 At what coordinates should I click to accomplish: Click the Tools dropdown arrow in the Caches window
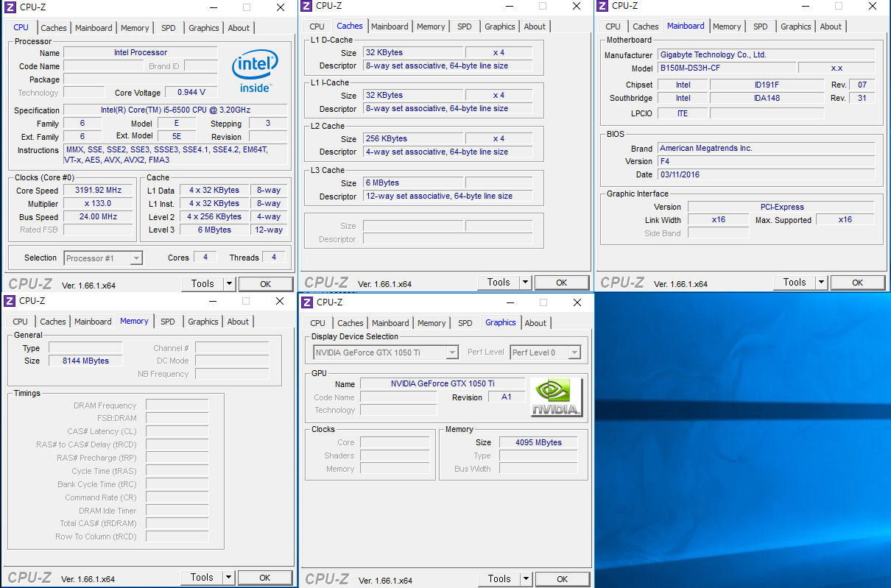pyautogui.click(x=525, y=283)
